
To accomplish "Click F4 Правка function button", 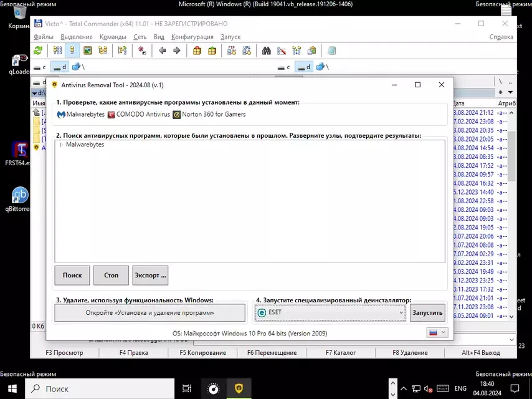I will click(x=134, y=353).
